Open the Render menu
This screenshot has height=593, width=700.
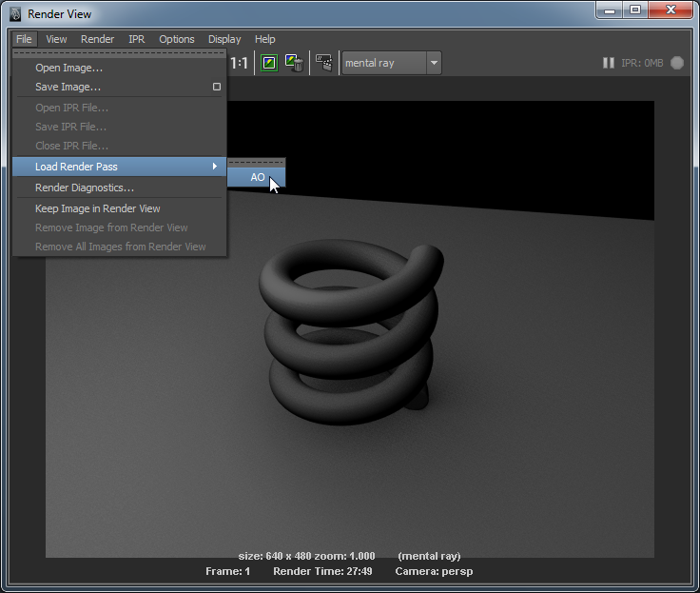click(x=97, y=39)
